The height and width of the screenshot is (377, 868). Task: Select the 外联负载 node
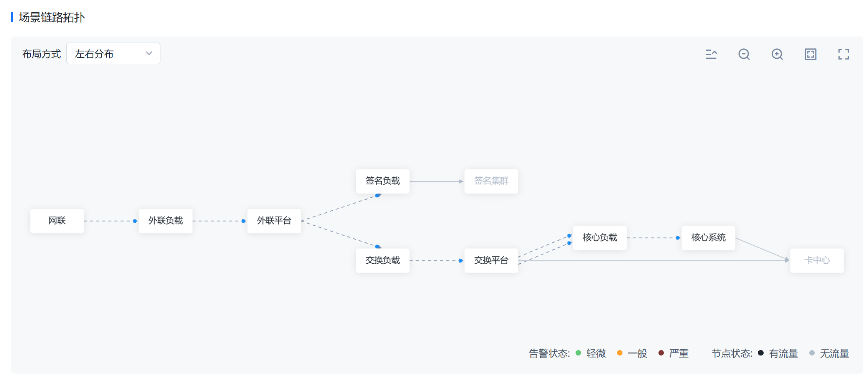tap(165, 221)
